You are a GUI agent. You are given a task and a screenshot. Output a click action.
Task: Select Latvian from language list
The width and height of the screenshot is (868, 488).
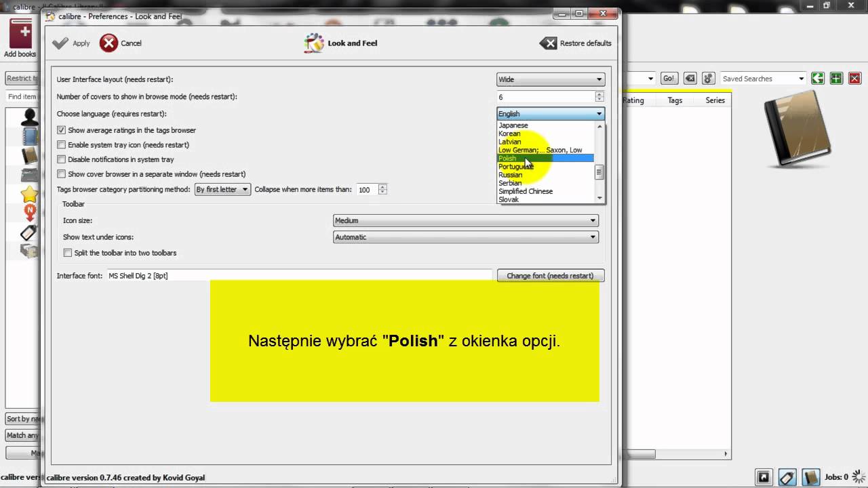point(509,142)
